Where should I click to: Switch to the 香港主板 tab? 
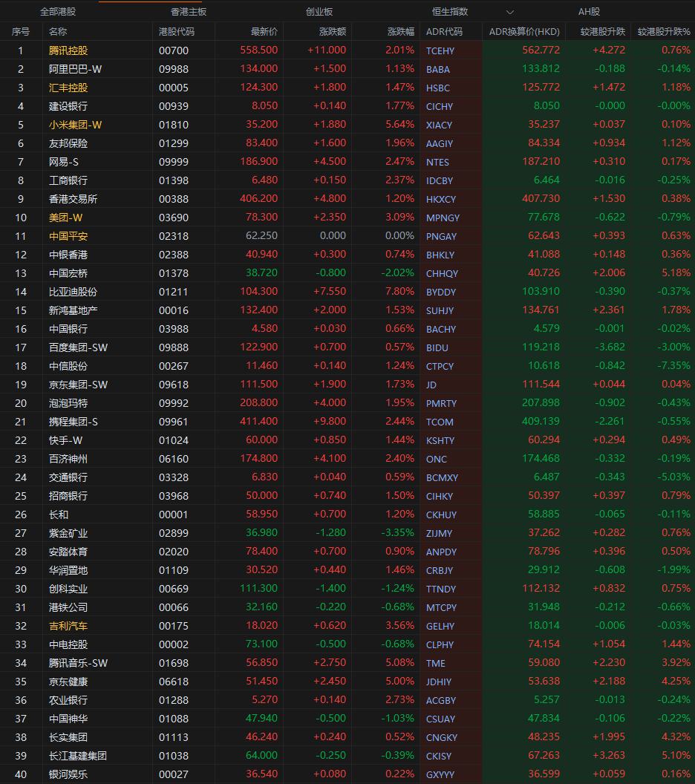coord(189,11)
